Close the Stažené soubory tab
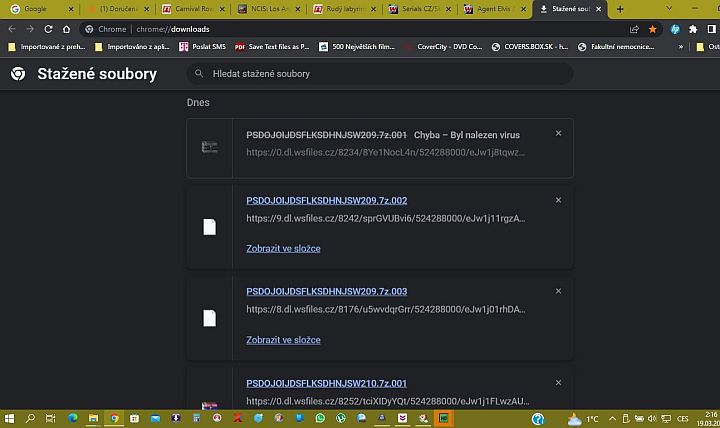This screenshot has width=720, height=428. click(598, 9)
